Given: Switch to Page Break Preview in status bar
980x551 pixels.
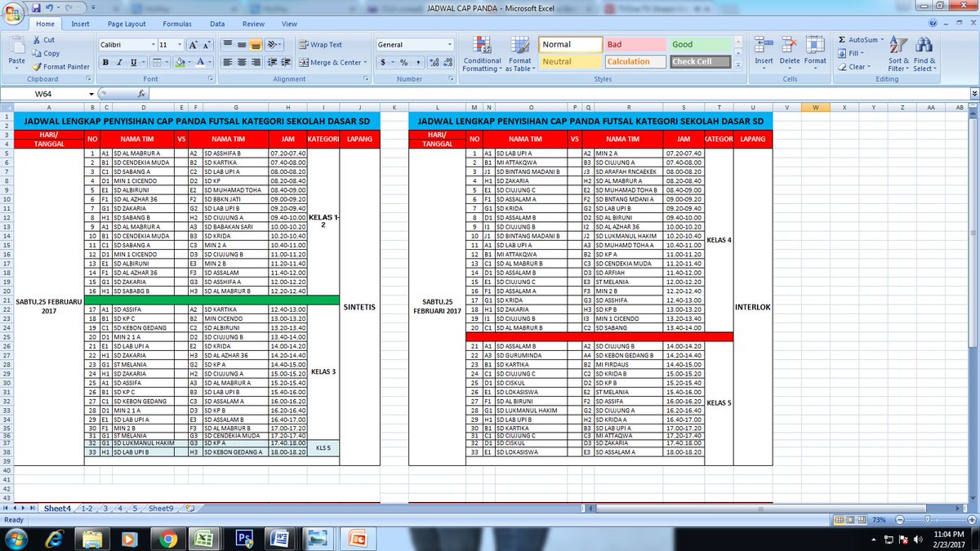Looking at the screenshot, I should coord(860,520).
